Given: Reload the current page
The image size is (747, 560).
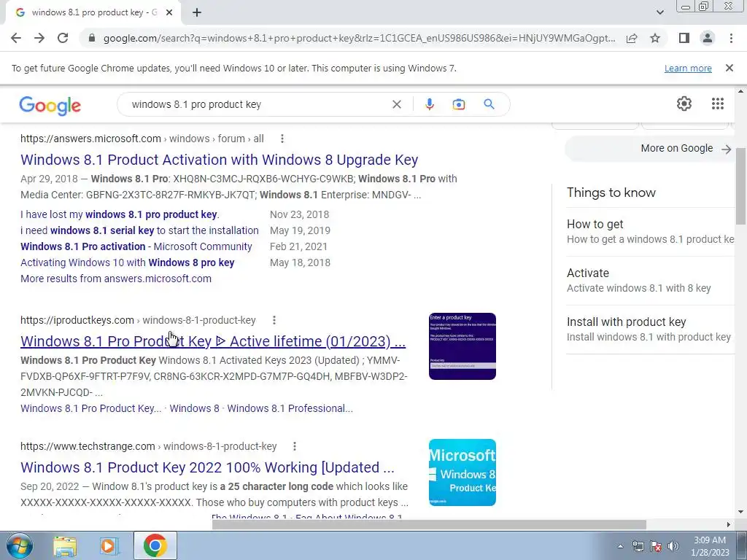Looking at the screenshot, I should 63,38.
